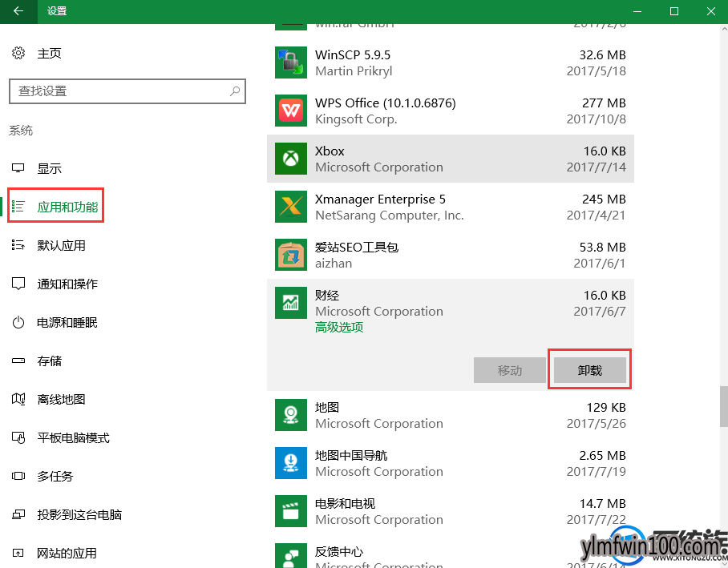Click the 地图中国导航 app icon
The image size is (728, 568).
tap(291, 463)
